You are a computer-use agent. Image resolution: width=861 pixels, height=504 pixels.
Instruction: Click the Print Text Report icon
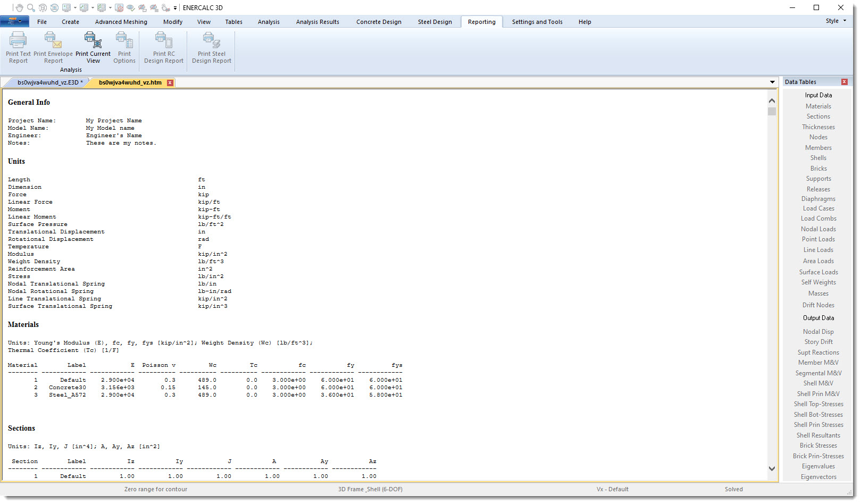18,48
